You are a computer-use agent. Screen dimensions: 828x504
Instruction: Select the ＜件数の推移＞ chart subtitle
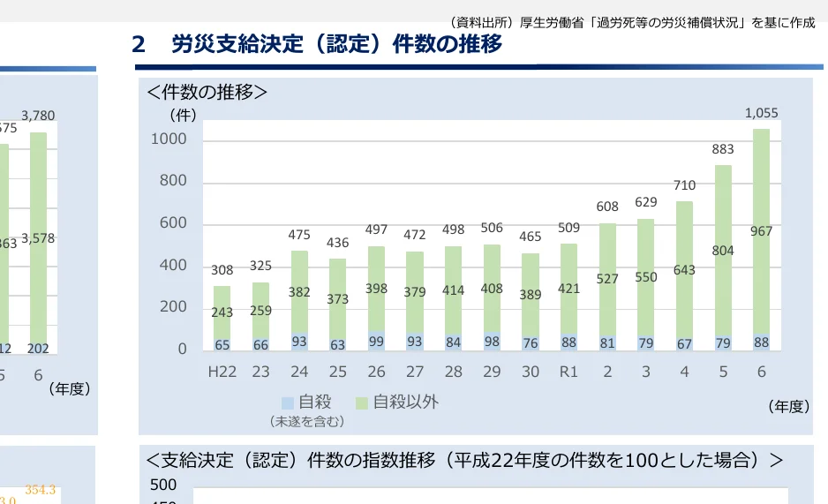[x=207, y=92]
